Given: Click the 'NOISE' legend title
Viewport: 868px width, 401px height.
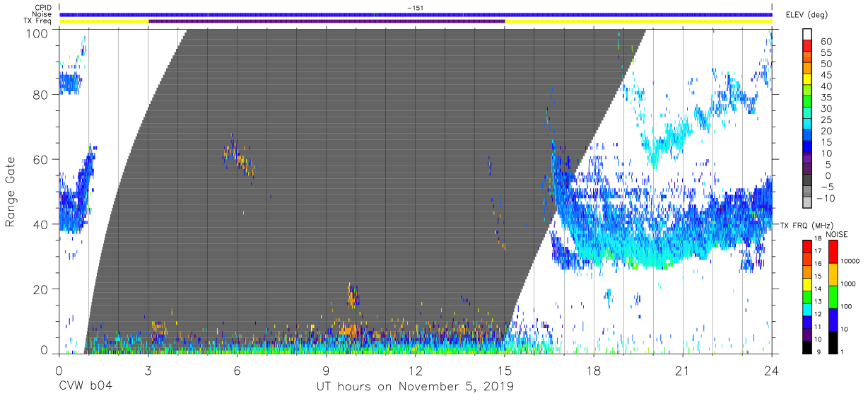Looking at the screenshot, I should [x=837, y=234].
